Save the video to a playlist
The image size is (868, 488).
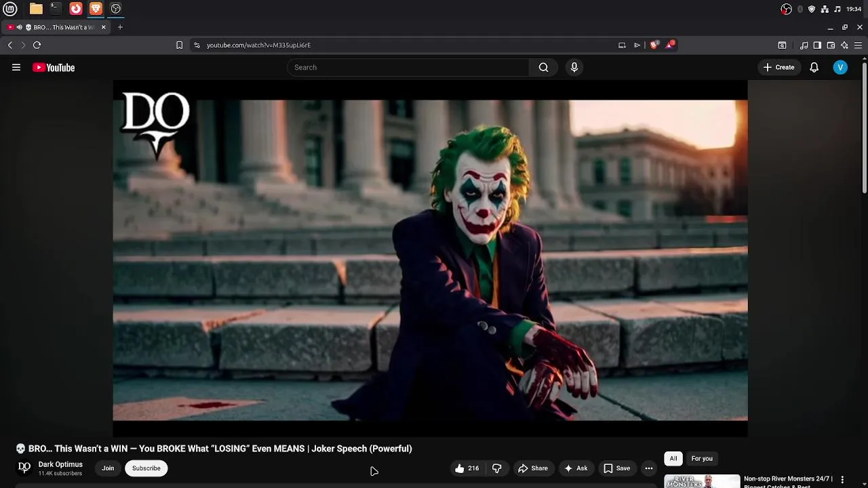(617, 468)
